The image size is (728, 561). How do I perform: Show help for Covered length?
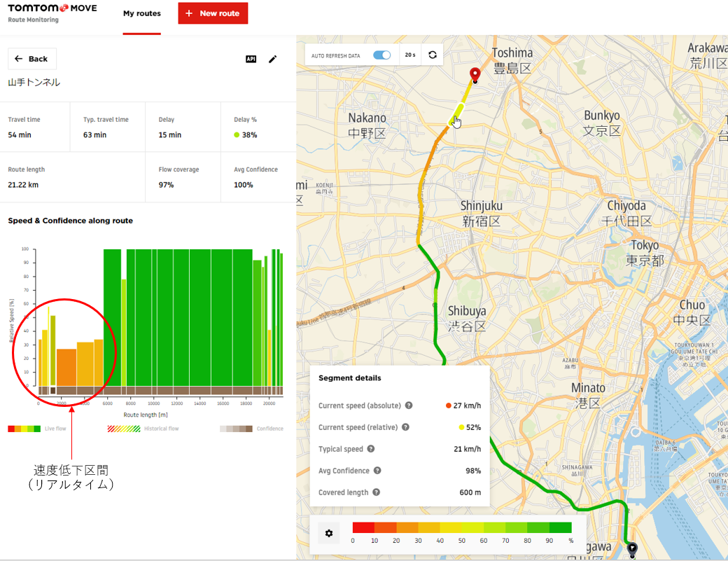click(x=376, y=492)
